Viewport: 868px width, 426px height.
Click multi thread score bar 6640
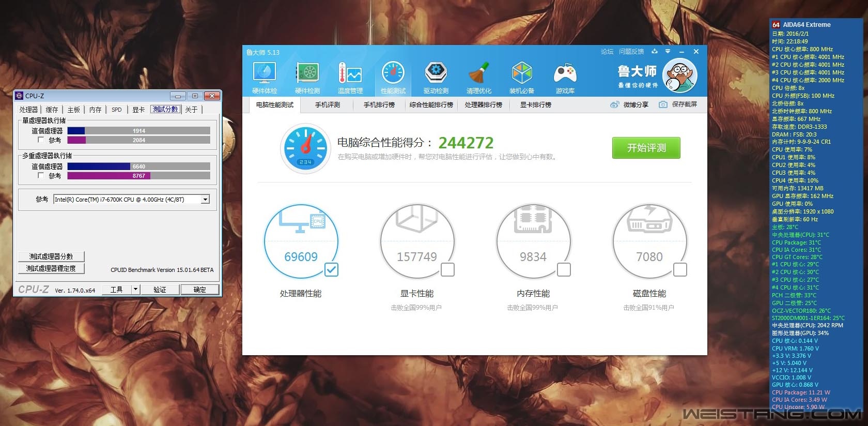(x=139, y=166)
